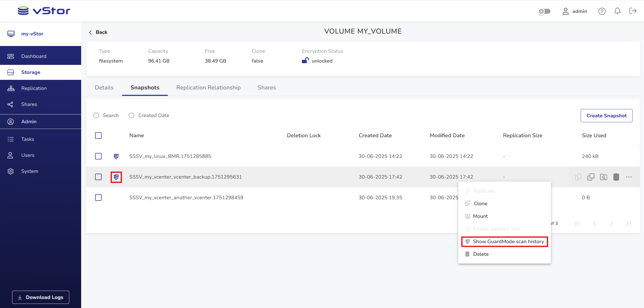Click the GuardMode shield icon on vcenter_backup row
The height and width of the screenshot is (308, 644).
(116, 177)
